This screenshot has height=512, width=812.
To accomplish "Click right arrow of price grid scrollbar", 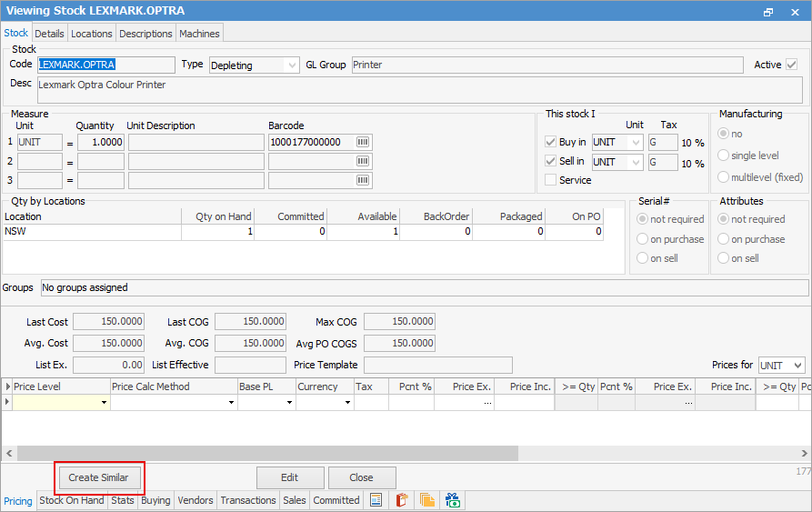I will click(x=804, y=453).
